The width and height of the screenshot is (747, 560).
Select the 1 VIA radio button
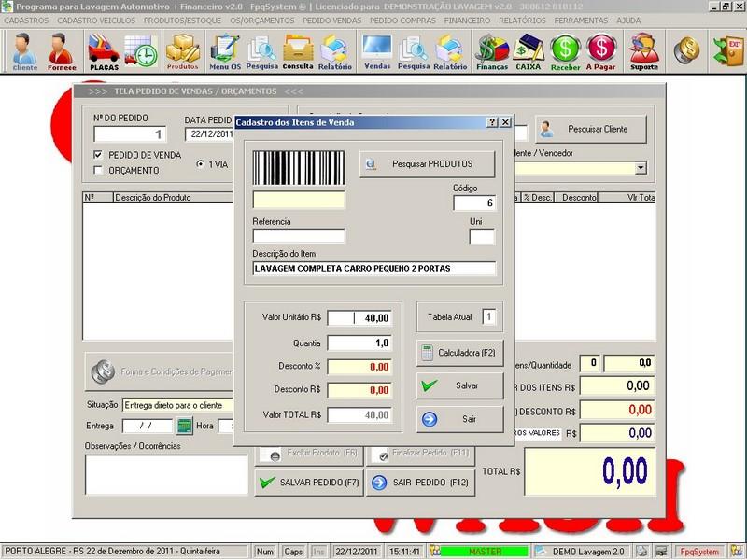(201, 163)
